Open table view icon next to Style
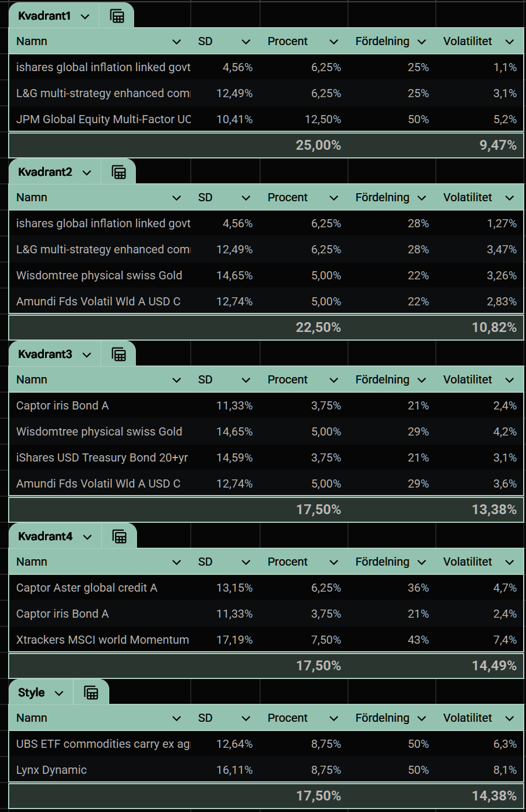Image resolution: width=526 pixels, height=812 pixels. pyautogui.click(x=91, y=693)
